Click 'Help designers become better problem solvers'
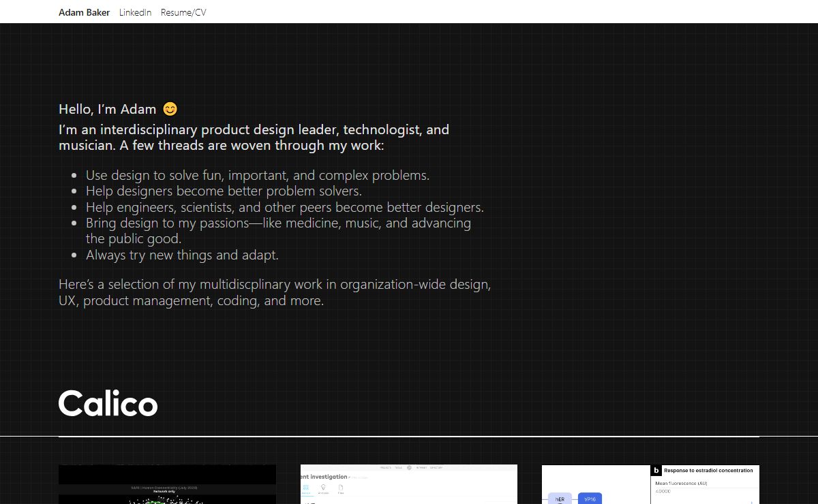Image resolution: width=818 pixels, height=504 pixels. (224, 191)
